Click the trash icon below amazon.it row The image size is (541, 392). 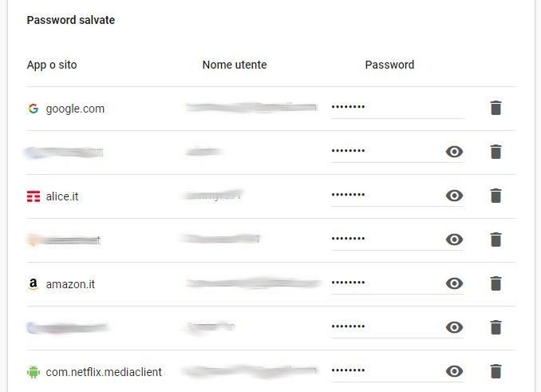tap(496, 327)
